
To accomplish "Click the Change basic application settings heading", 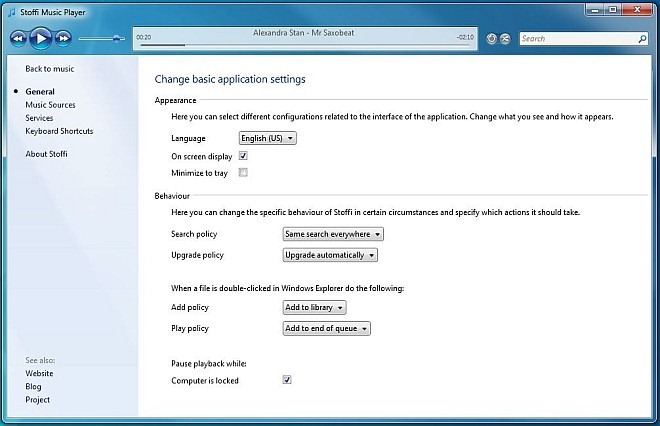I will click(230, 79).
